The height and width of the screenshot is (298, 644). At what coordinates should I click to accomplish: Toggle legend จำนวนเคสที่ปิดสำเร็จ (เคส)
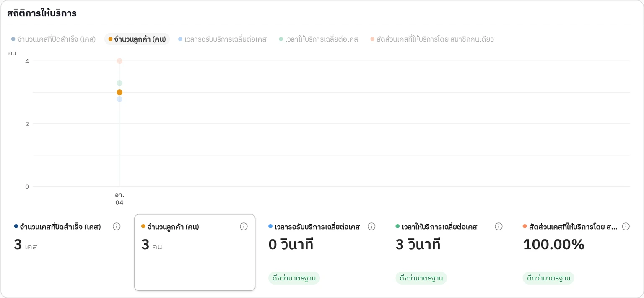[53, 39]
